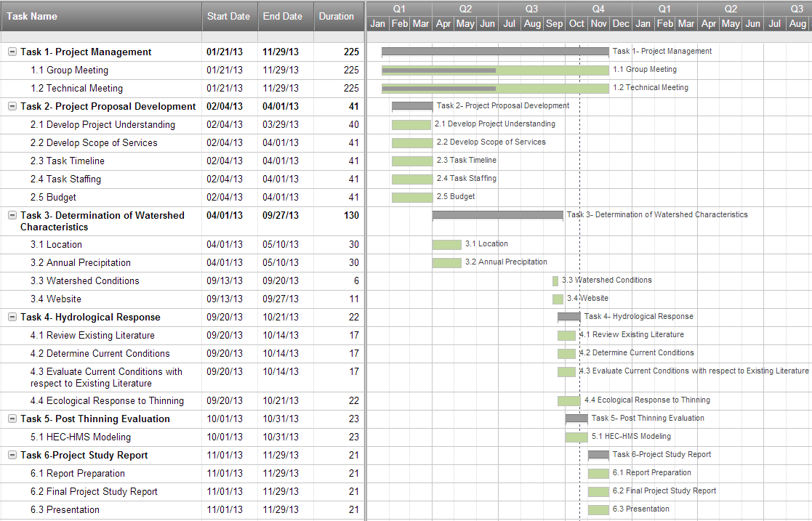
Task: Click Task 4 end date 10/21/13 in bold
Action: click(280, 317)
